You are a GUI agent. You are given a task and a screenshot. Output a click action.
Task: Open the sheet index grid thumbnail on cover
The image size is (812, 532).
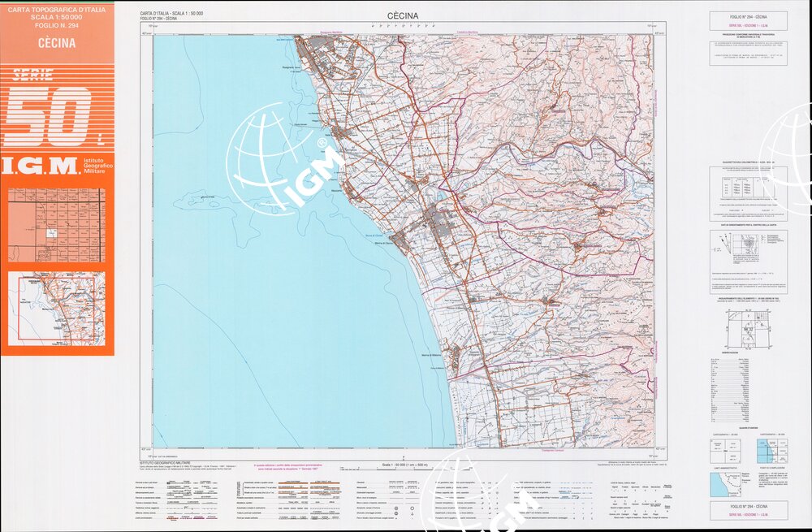coord(56,225)
